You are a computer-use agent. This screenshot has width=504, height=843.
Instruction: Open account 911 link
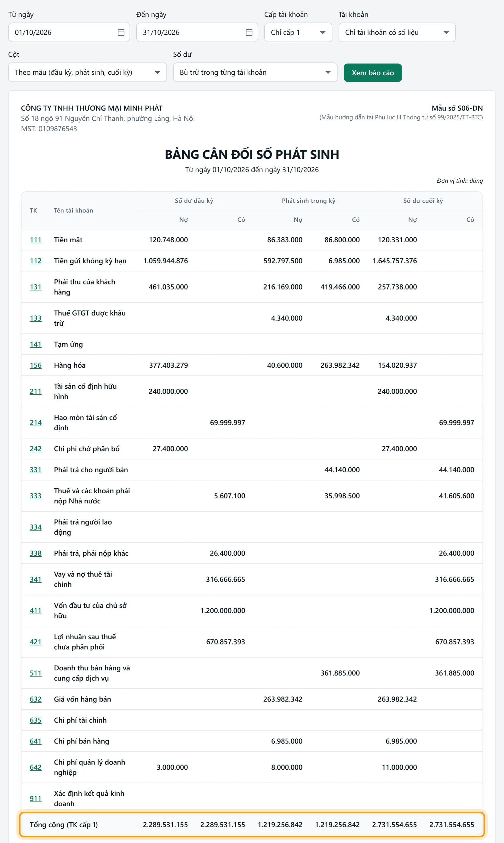36,799
